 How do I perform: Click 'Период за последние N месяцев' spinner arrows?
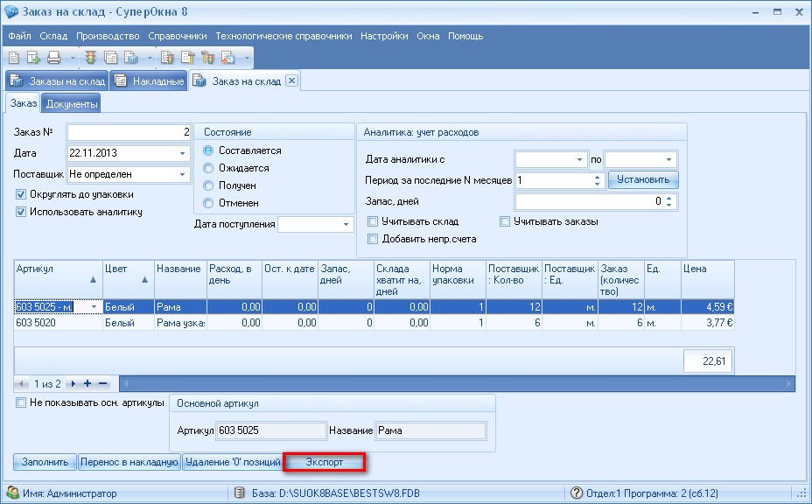(x=597, y=180)
